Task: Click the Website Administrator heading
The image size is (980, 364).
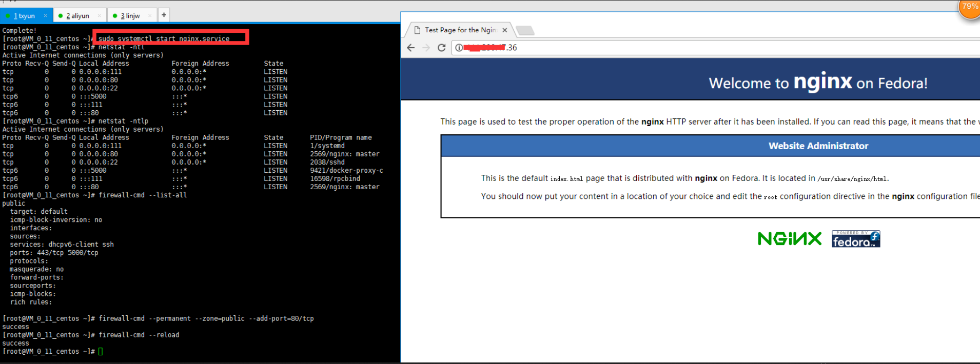Action: (818, 146)
